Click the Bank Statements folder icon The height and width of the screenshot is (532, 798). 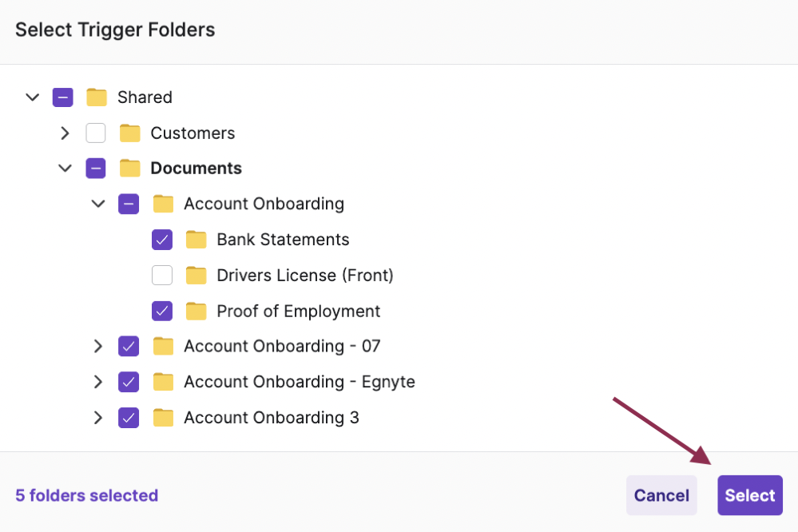click(x=196, y=239)
